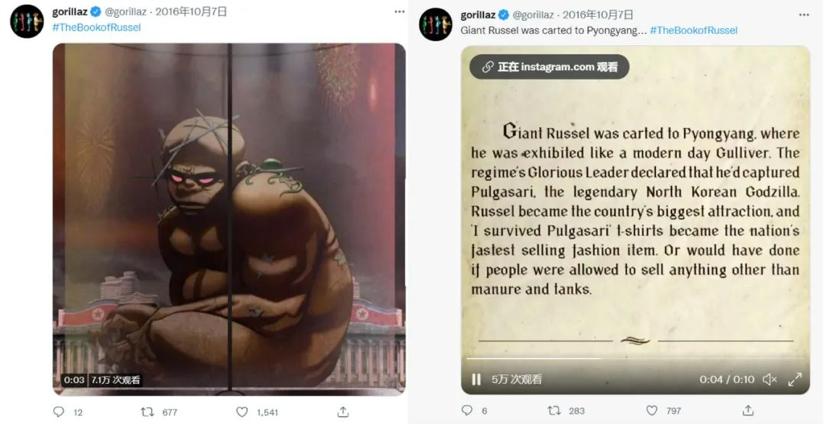Open more options menu on right tweet
824x424 pixels.
[x=804, y=15]
